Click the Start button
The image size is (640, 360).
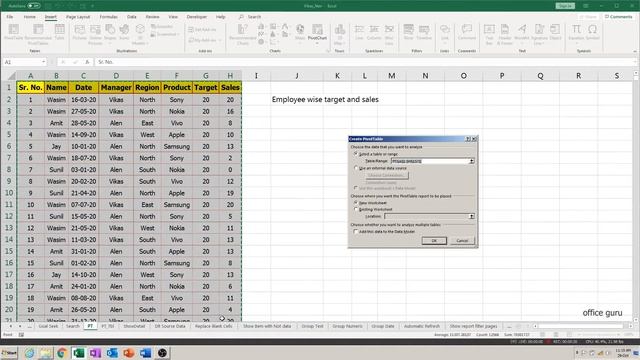pyautogui.click(x=9, y=353)
